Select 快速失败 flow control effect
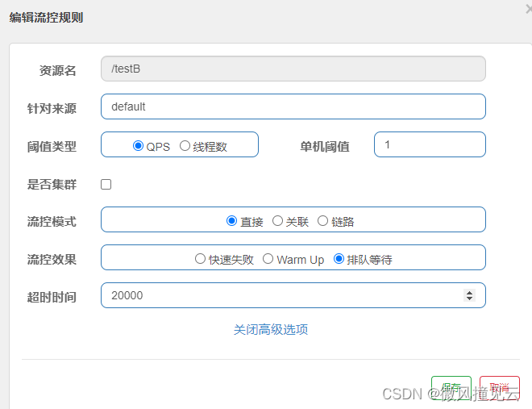The height and width of the screenshot is (409, 532). (x=200, y=259)
